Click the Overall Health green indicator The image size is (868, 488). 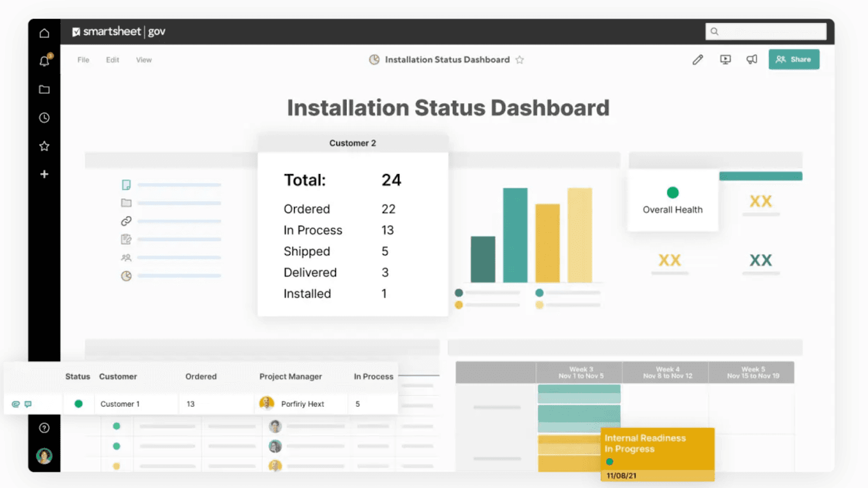click(x=673, y=192)
